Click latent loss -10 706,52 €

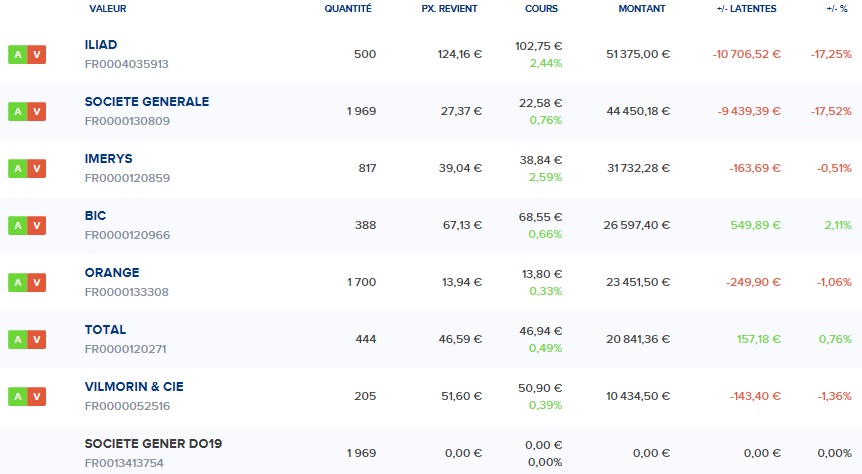tap(747, 54)
